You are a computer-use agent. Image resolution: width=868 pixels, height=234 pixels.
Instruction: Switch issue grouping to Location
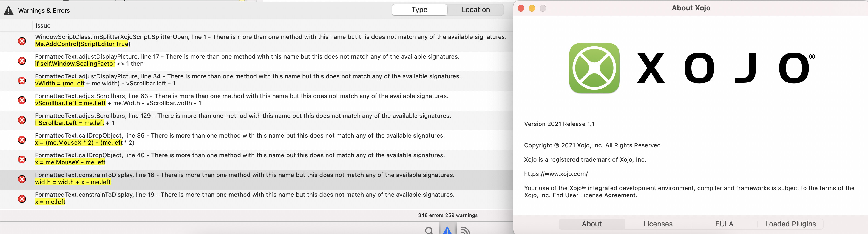[x=475, y=10]
